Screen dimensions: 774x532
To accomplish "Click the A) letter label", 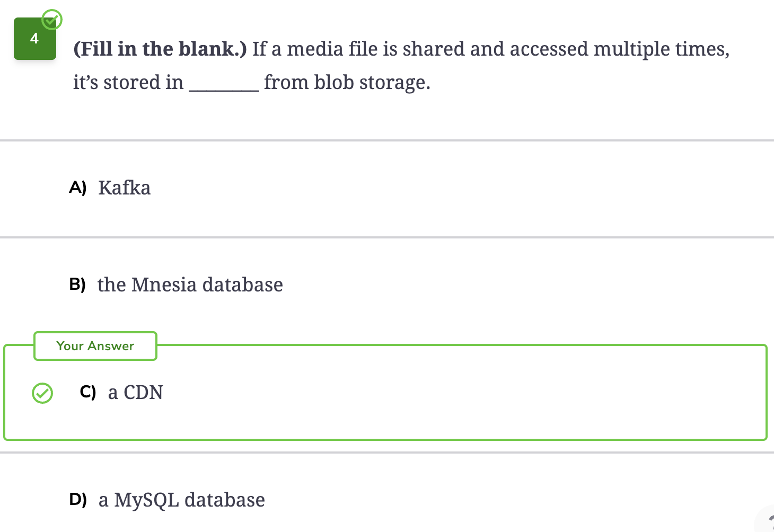I will click(x=77, y=188).
